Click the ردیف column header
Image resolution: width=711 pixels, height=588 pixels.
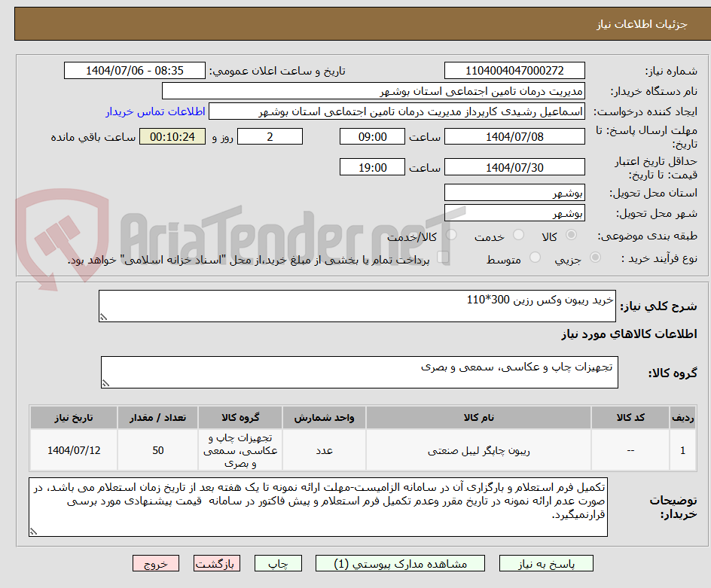(682, 418)
